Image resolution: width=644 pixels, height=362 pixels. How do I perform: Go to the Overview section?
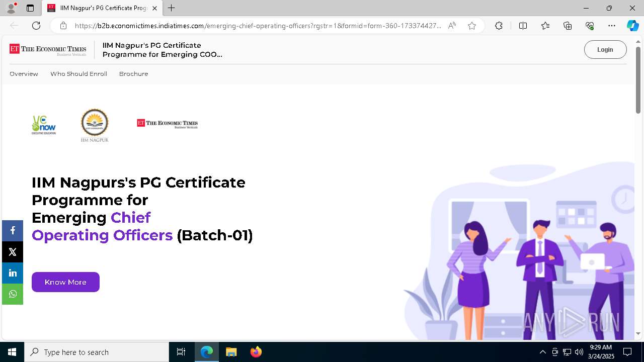tap(24, 74)
